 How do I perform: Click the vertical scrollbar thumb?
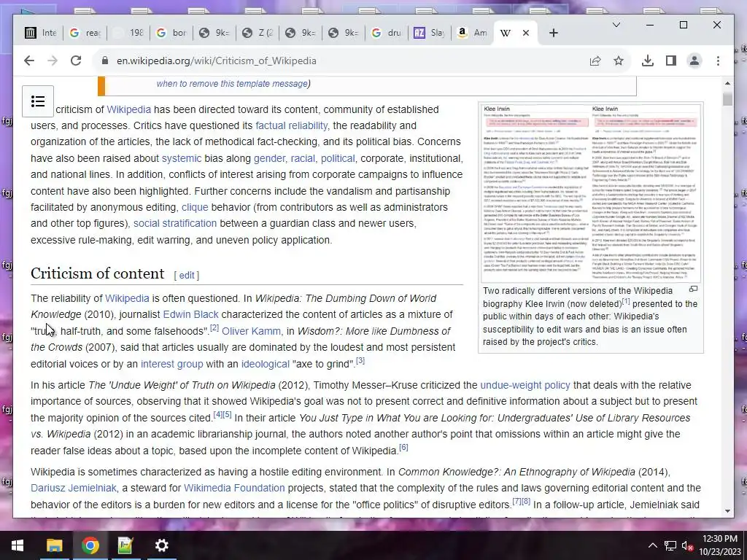coord(727,99)
